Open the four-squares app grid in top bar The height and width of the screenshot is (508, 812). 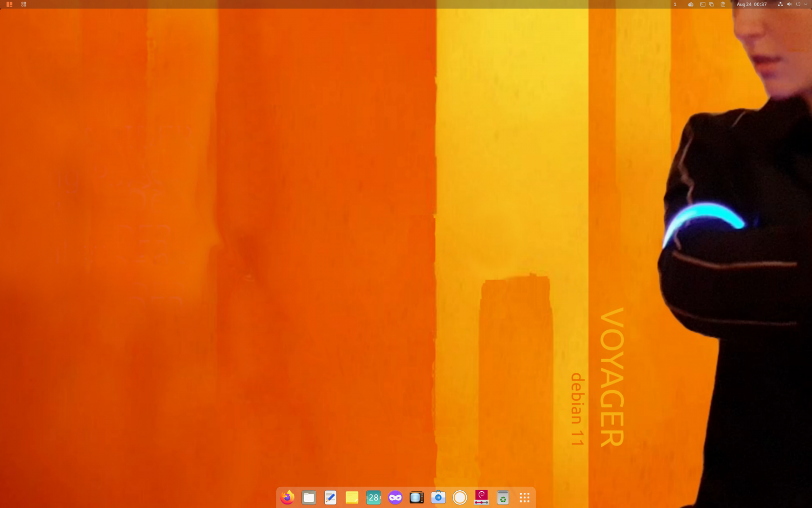coord(24,4)
